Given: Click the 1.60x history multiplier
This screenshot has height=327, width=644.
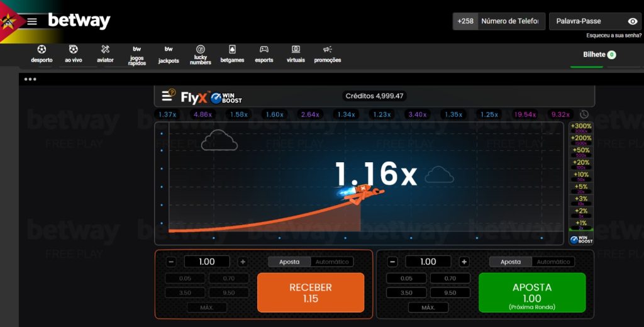Looking at the screenshot, I should pos(274,114).
